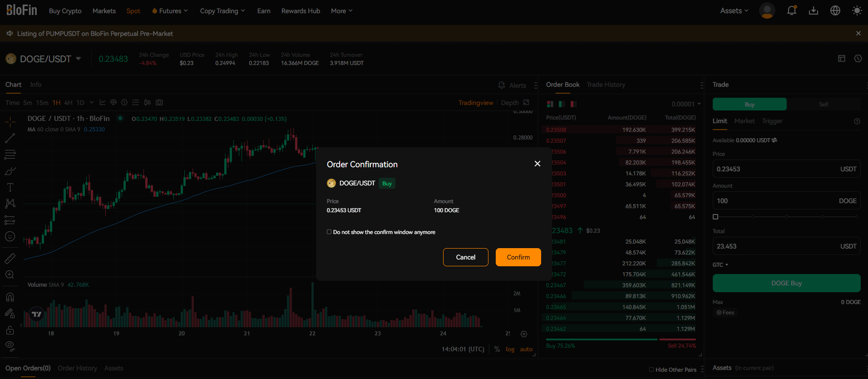Show sell-only order book view icon
868x379 pixels.
(x=573, y=104)
